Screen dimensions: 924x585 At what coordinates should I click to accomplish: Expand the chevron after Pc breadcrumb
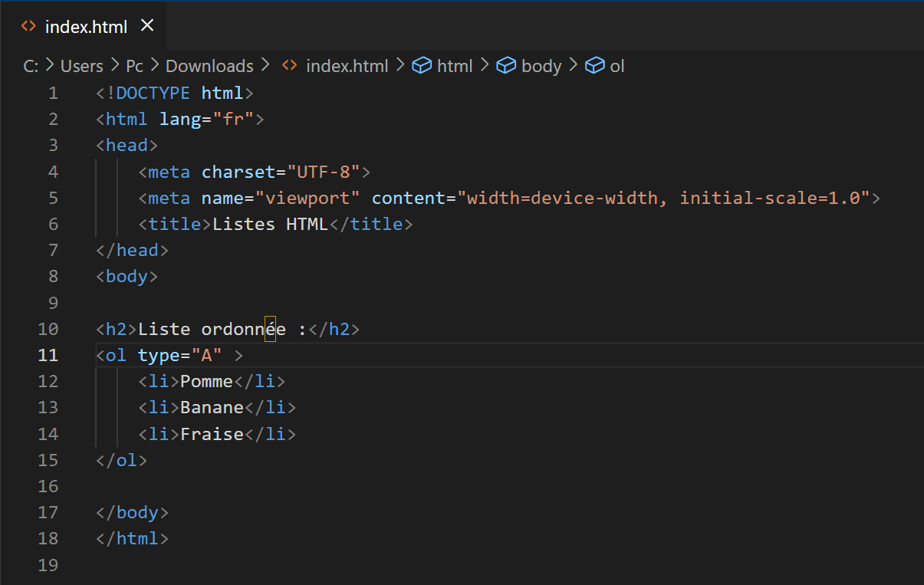155,66
